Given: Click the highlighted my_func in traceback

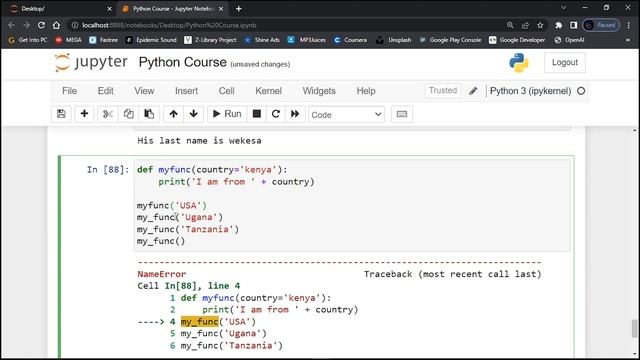Looking at the screenshot, I should click(x=200, y=322).
